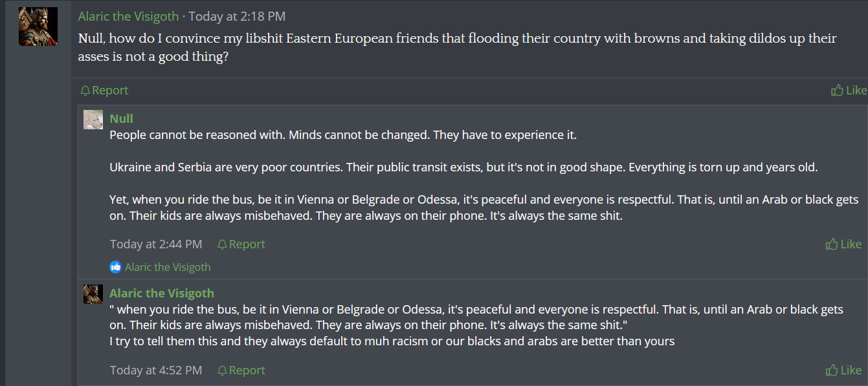
Task: Open the Null username link
Action: tap(122, 118)
